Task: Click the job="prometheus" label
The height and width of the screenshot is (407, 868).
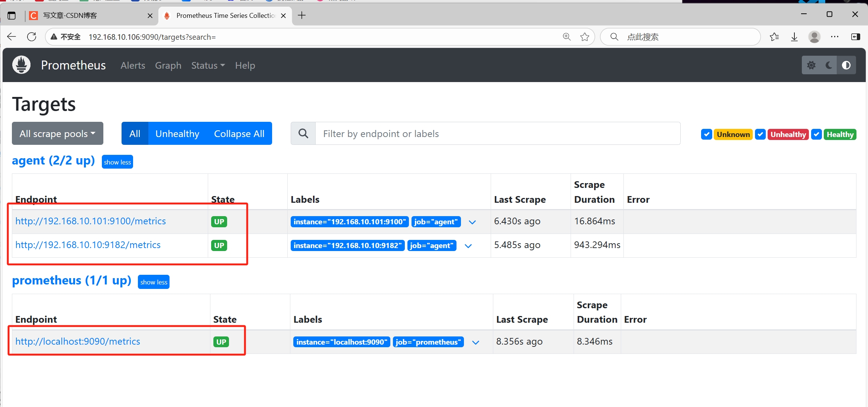Action: coord(428,342)
